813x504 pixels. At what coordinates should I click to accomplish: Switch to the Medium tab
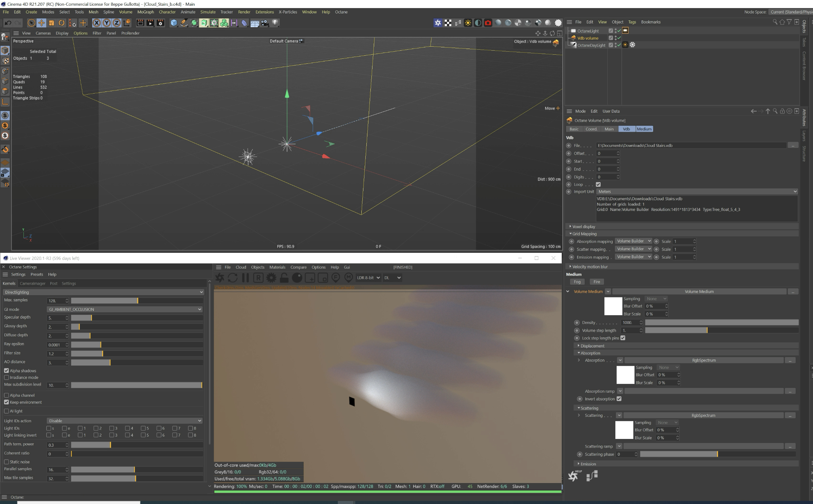pos(644,129)
